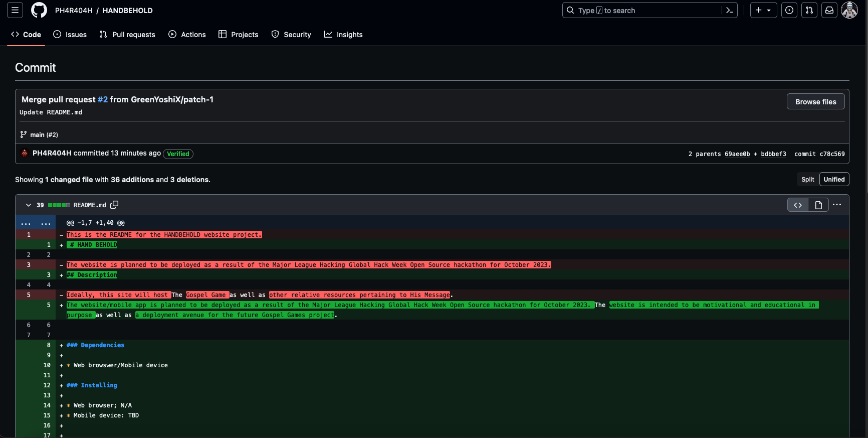Viewport: 868px width, 438px height.
Task: Open the Actions tab
Action: (187, 35)
